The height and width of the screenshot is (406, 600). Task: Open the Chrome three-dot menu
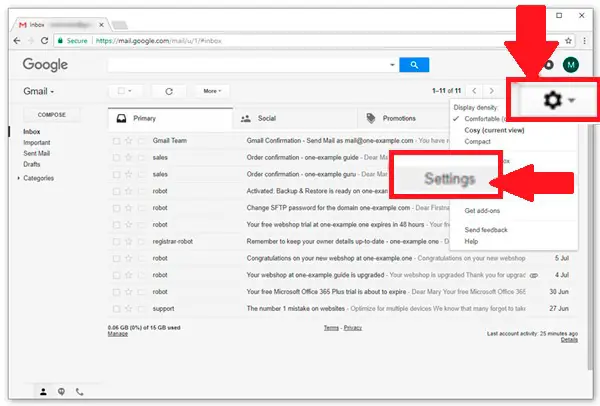584,41
